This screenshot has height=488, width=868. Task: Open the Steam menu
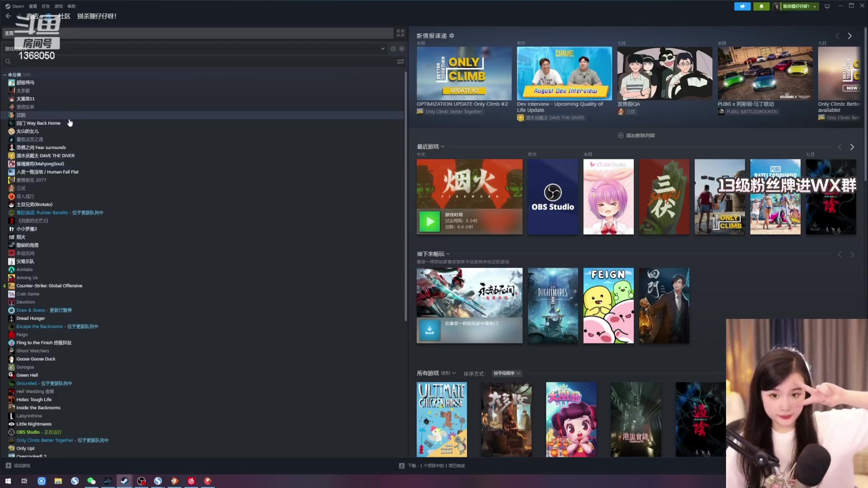click(x=14, y=6)
